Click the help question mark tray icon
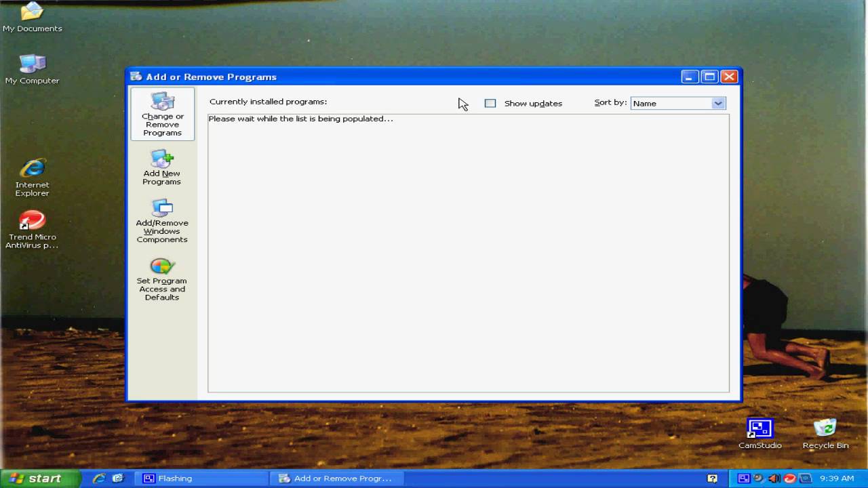Image resolution: width=868 pixels, height=488 pixels. pos(712,479)
